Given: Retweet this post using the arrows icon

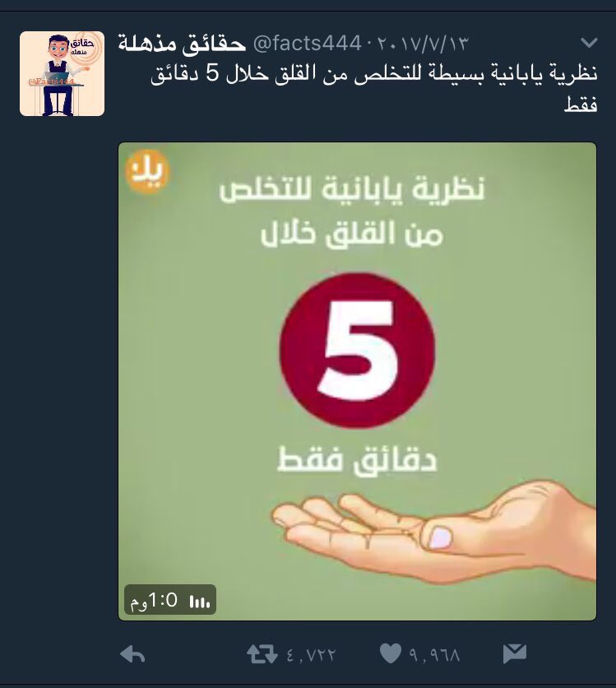Looking at the screenshot, I should click(x=262, y=653).
